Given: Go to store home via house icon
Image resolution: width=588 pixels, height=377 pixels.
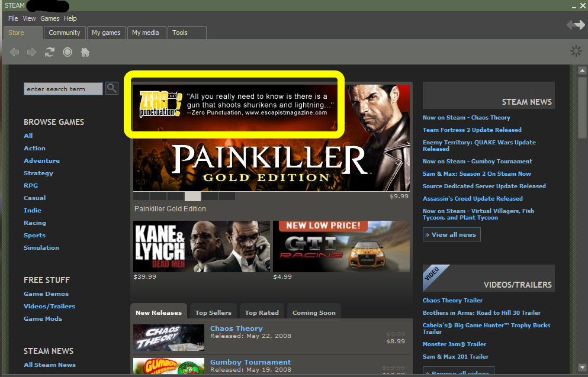Looking at the screenshot, I should [x=85, y=52].
